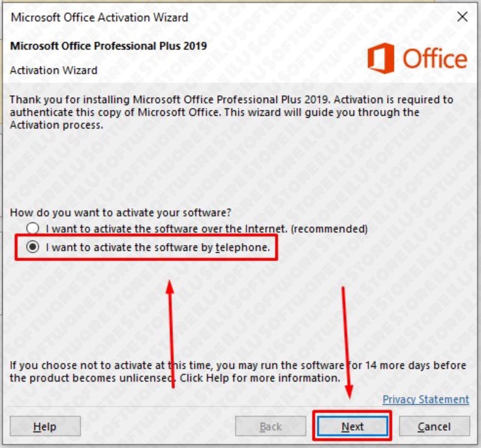Open the Privacy Statement link
Image resolution: width=481 pixels, height=448 pixels.
point(426,399)
